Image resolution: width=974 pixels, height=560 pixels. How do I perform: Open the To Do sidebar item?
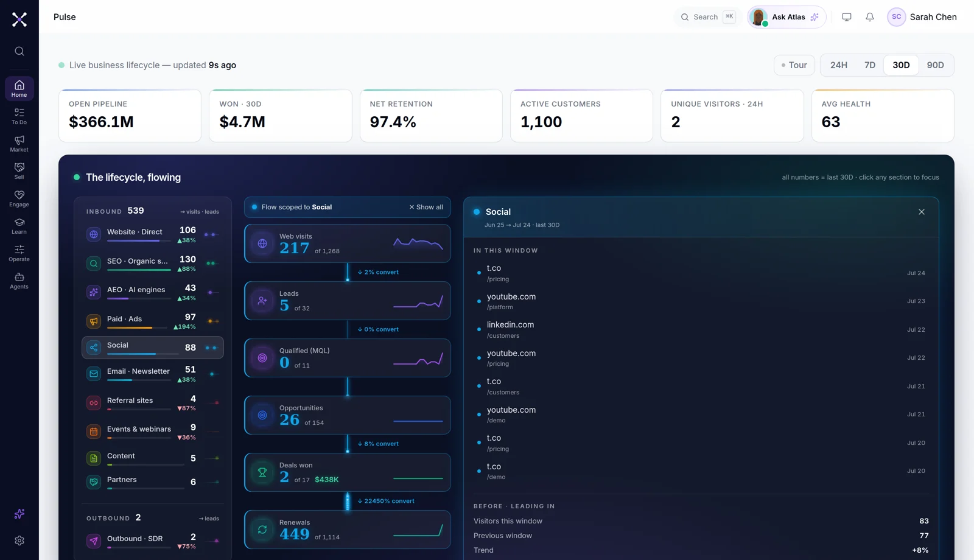tap(19, 116)
